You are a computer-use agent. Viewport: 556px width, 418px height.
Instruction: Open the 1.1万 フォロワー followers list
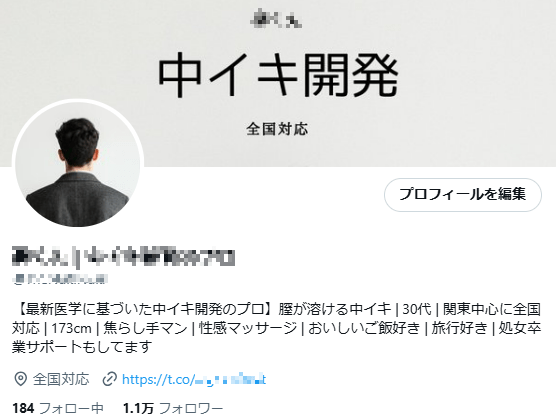173,408
